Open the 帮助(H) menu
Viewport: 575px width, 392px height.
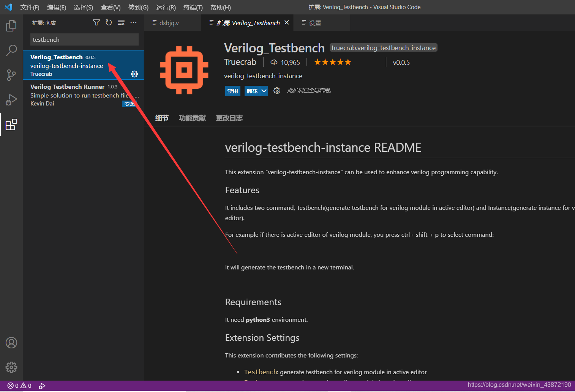tap(221, 7)
